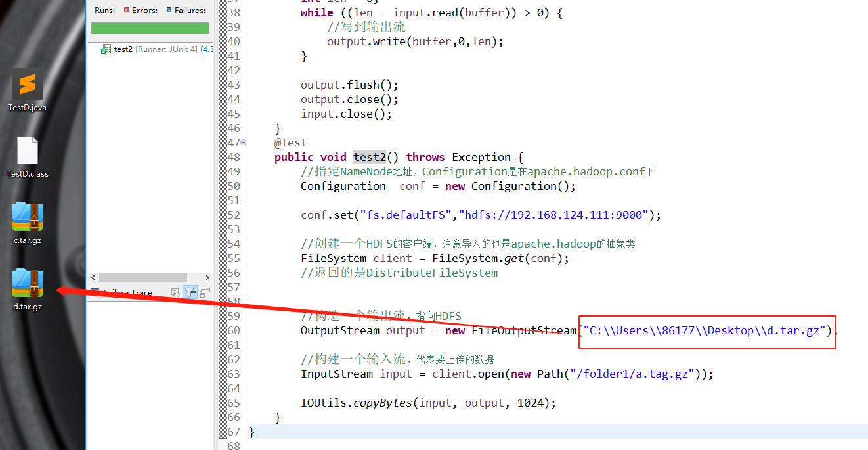The height and width of the screenshot is (450, 868).
Task: Click FileSystem.get(conf) expression
Action: [498, 258]
